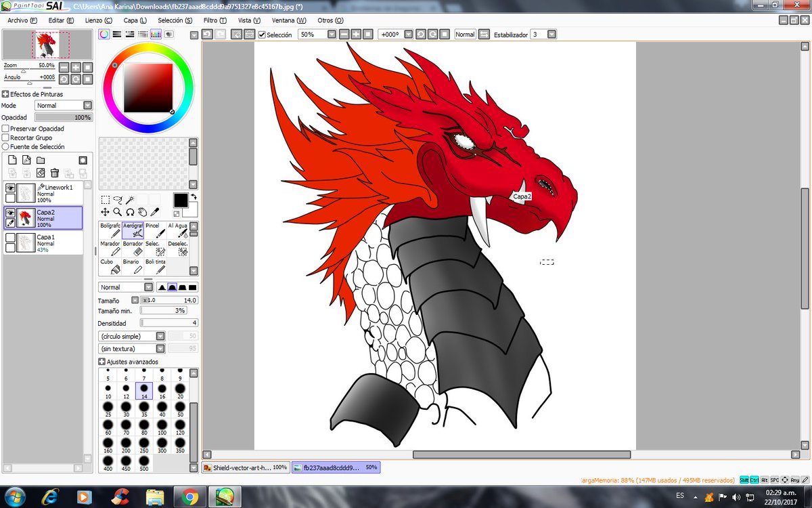Image resolution: width=812 pixels, height=508 pixels.
Task: Show the Capa1 layer visibility box
Action: [x=10, y=238]
